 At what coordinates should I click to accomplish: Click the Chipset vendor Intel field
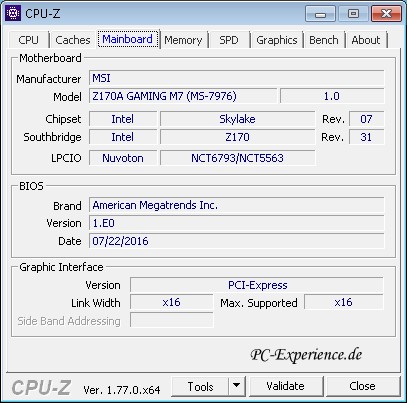(x=123, y=119)
